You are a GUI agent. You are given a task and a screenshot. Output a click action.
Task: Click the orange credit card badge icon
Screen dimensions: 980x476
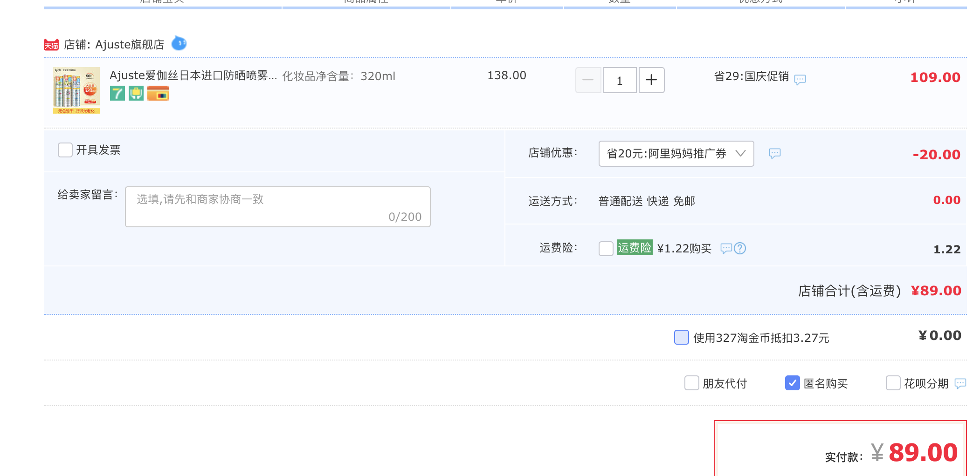[158, 93]
